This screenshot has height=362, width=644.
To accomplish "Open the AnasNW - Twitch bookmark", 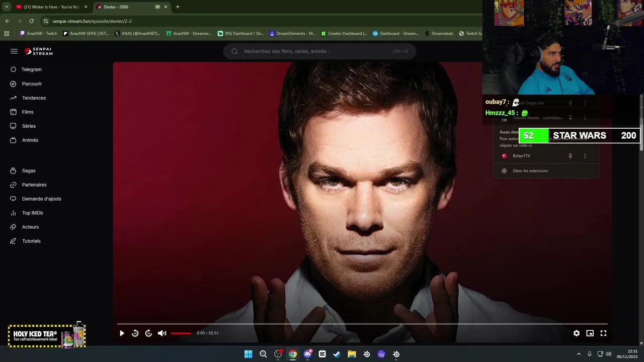I will point(38,34).
